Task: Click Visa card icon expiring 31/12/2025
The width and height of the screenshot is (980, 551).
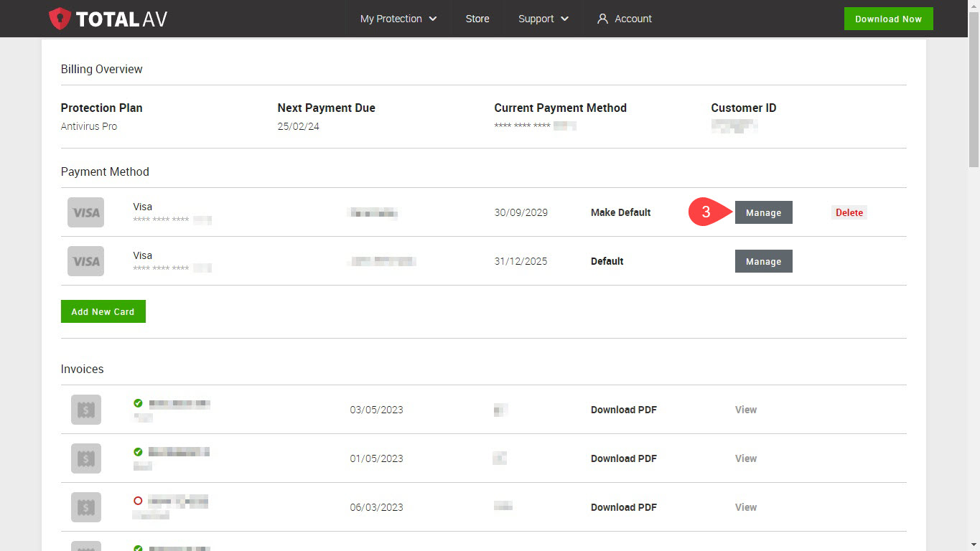Action: [85, 261]
